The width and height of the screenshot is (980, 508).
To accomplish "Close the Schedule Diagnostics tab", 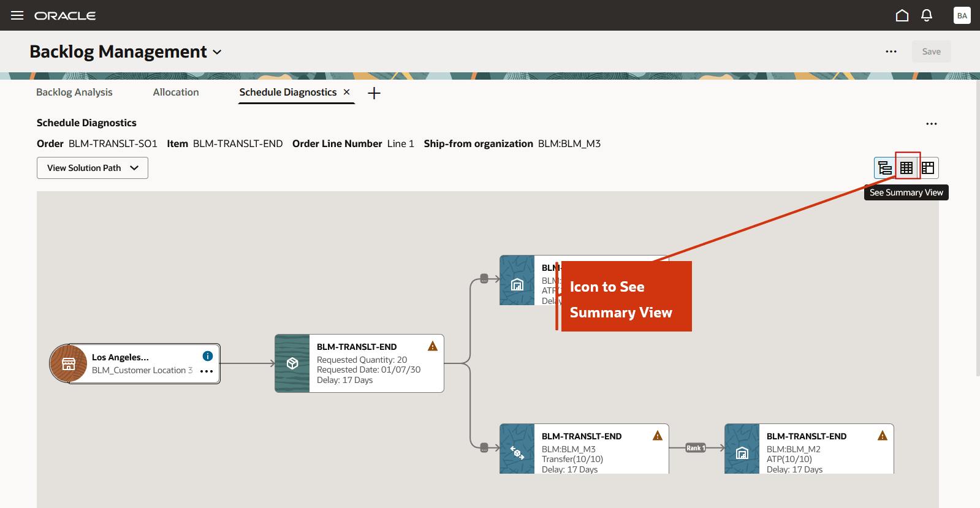I will [x=347, y=92].
